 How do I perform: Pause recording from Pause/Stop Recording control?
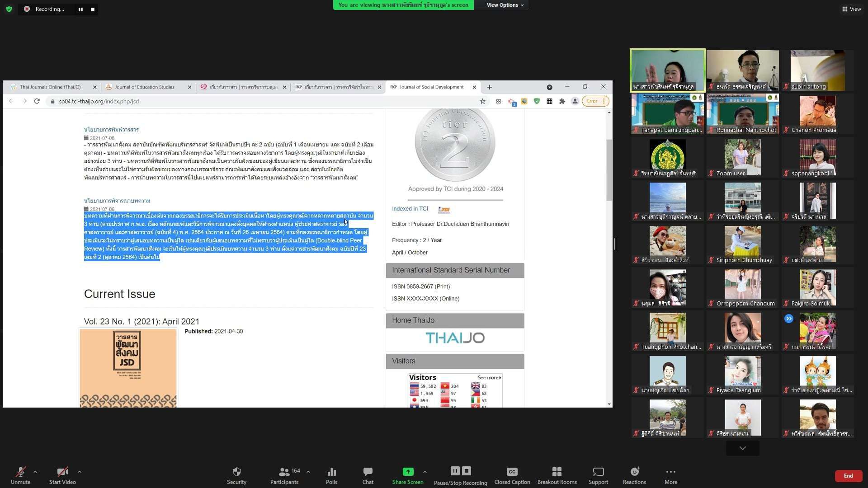coord(455,471)
